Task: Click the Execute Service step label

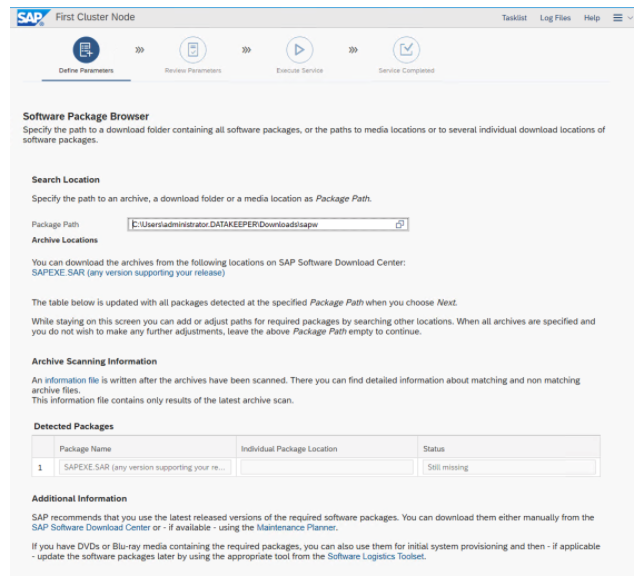Action: [x=300, y=71]
